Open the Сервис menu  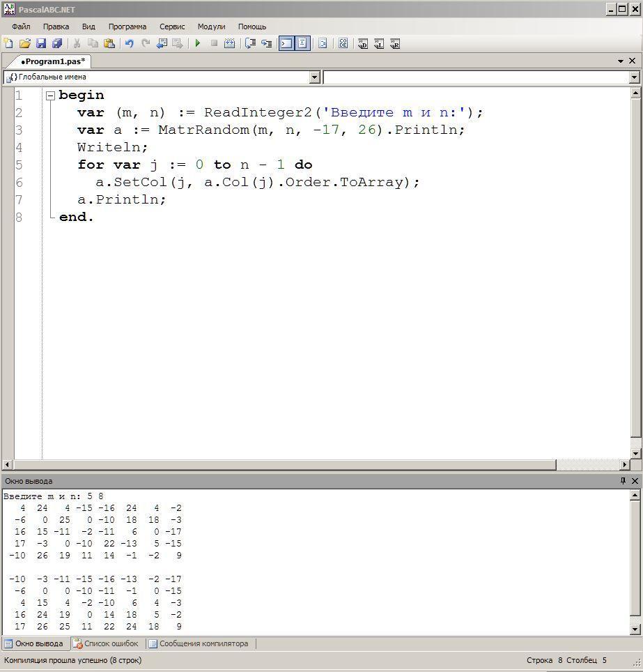point(172,26)
